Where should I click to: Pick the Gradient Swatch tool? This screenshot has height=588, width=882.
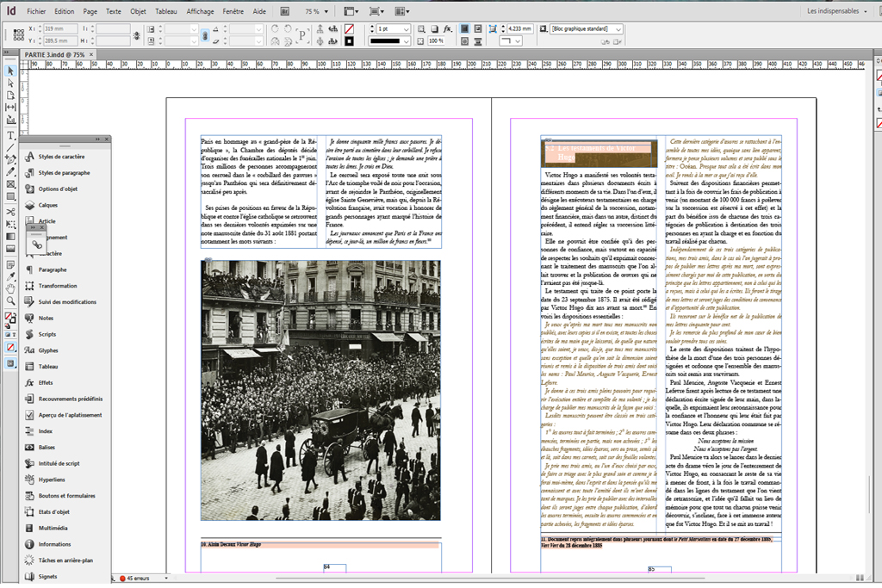pyautogui.click(x=10, y=237)
